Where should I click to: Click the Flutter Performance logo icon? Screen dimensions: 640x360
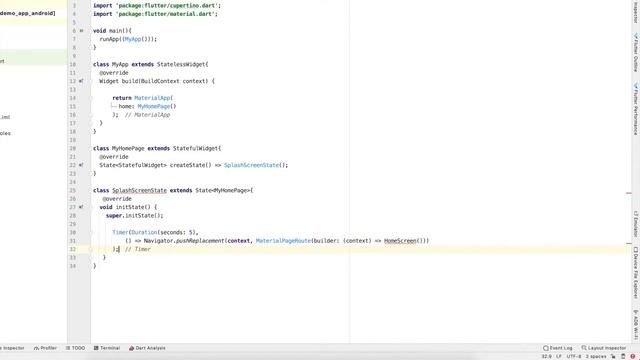tap(636, 85)
